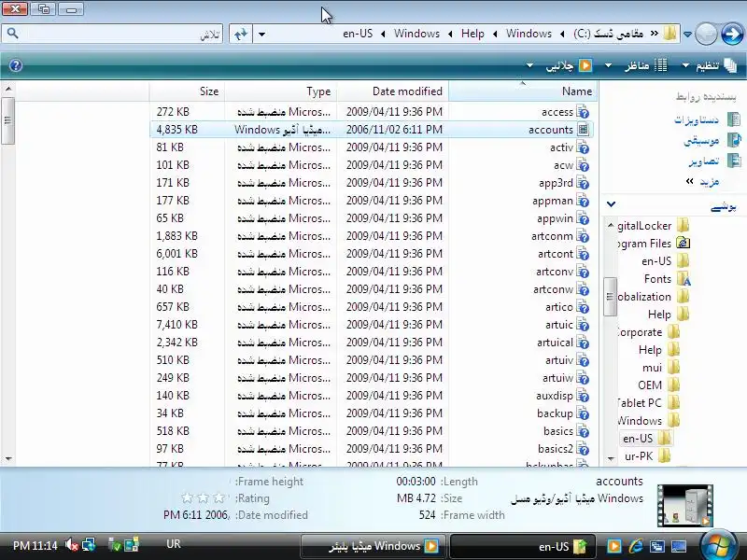
Task: Click the accounts video thumbnail preview
Action: [685, 505]
